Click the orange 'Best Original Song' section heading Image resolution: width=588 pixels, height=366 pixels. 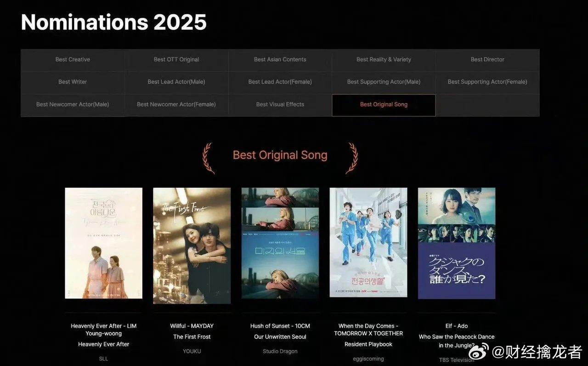tap(280, 155)
